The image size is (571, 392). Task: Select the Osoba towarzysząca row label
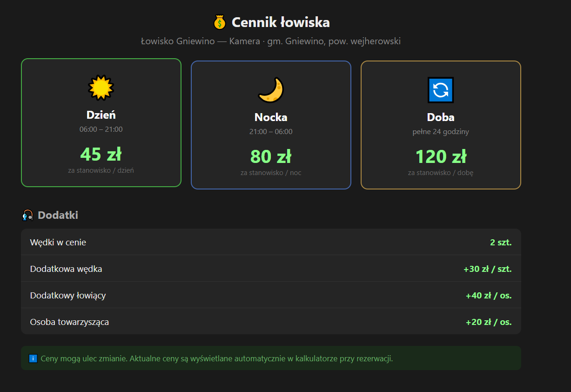click(69, 322)
